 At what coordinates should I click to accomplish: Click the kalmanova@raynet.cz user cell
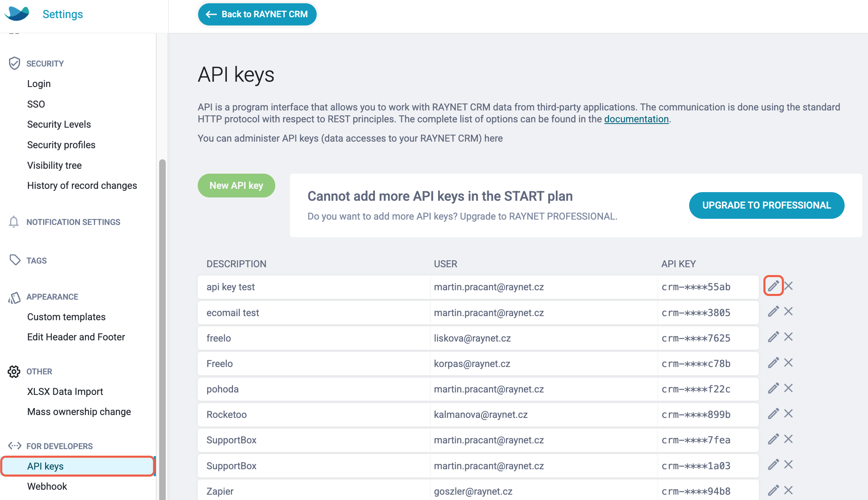coord(544,415)
